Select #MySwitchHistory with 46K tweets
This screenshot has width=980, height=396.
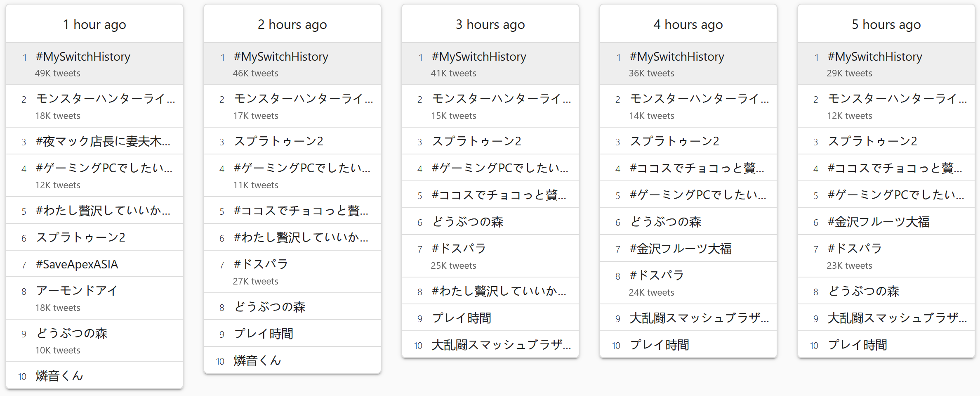tap(281, 57)
